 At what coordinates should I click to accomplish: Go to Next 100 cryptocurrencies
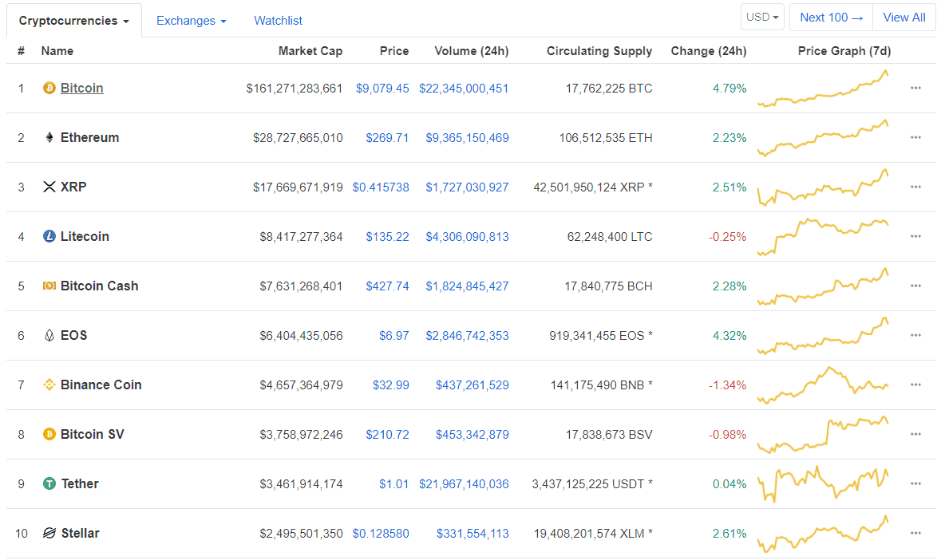click(831, 18)
